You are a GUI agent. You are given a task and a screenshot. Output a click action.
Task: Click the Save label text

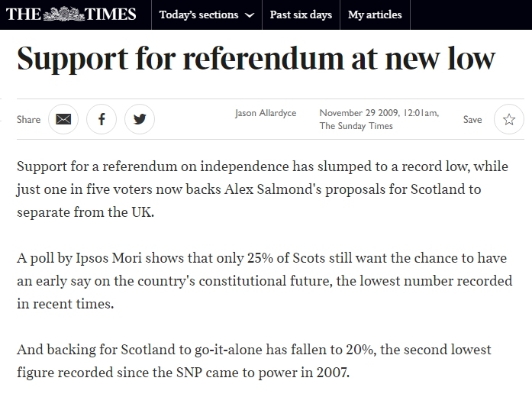pyautogui.click(x=472, y=119)
